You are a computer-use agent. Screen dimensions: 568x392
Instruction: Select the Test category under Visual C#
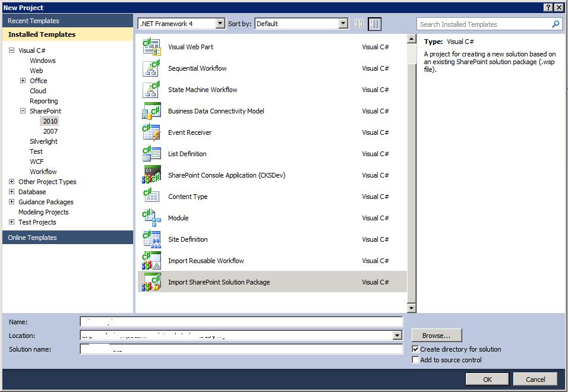point(36,151)
